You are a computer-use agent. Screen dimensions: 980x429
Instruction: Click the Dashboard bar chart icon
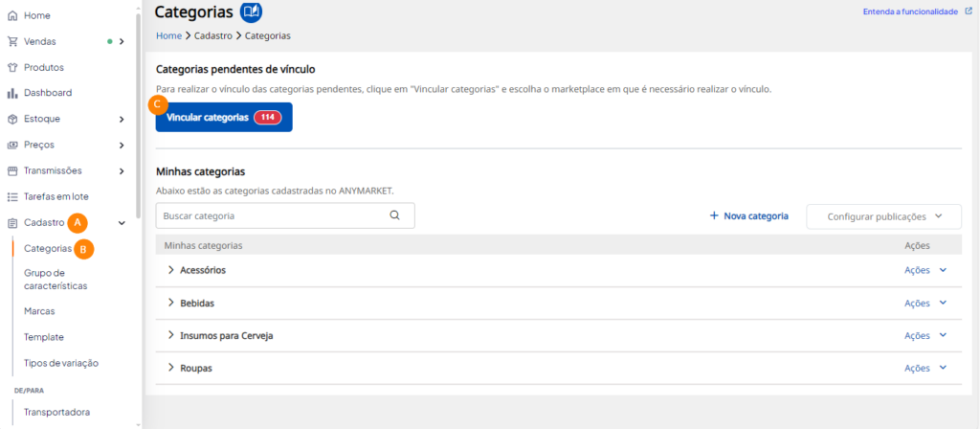click(x=11, y=93)
